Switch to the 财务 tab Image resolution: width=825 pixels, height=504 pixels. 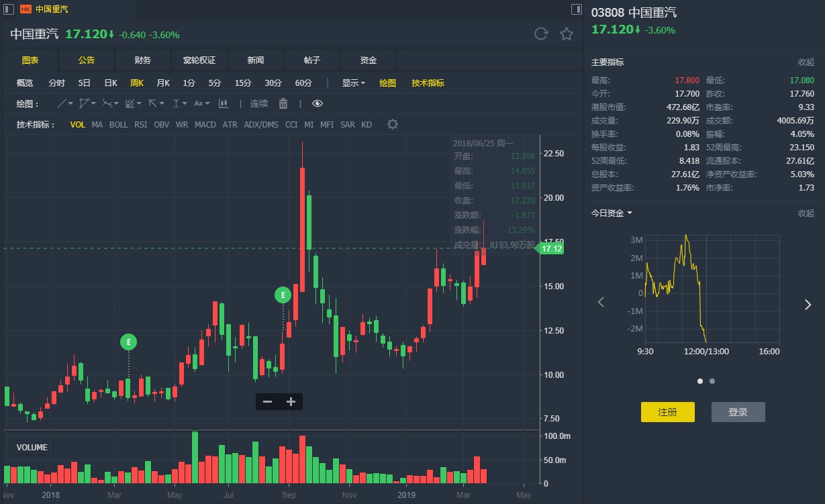pyautogui.click(x=143, y=60)
